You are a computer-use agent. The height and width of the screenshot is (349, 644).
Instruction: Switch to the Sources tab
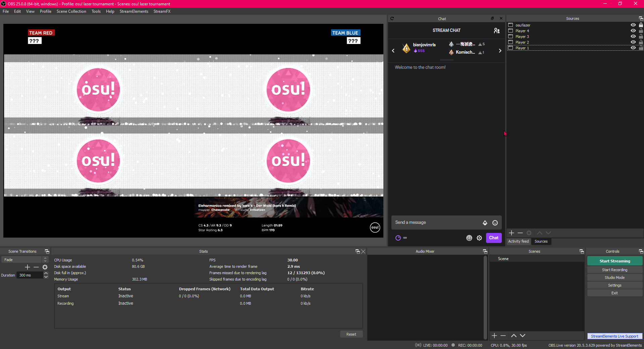click(x=541, y=242)
